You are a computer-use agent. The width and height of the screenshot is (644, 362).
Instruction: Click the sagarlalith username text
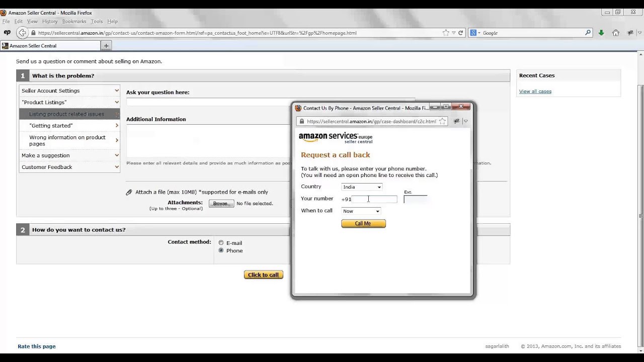coord(497,346)
